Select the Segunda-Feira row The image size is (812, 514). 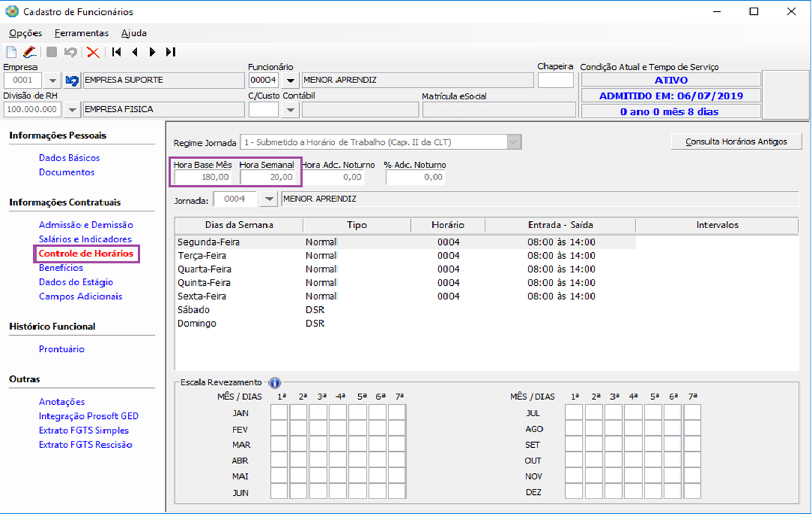pos(405,242)
